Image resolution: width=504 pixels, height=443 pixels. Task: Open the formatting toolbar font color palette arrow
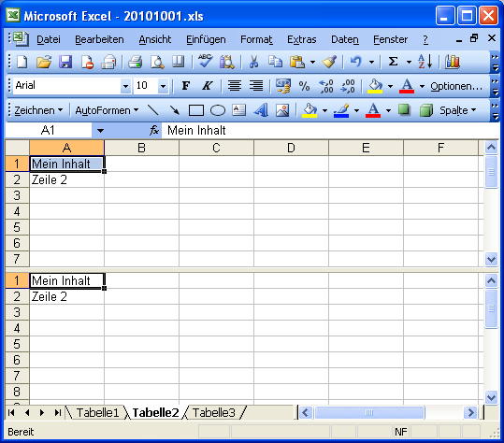click(x=422, y=86)
